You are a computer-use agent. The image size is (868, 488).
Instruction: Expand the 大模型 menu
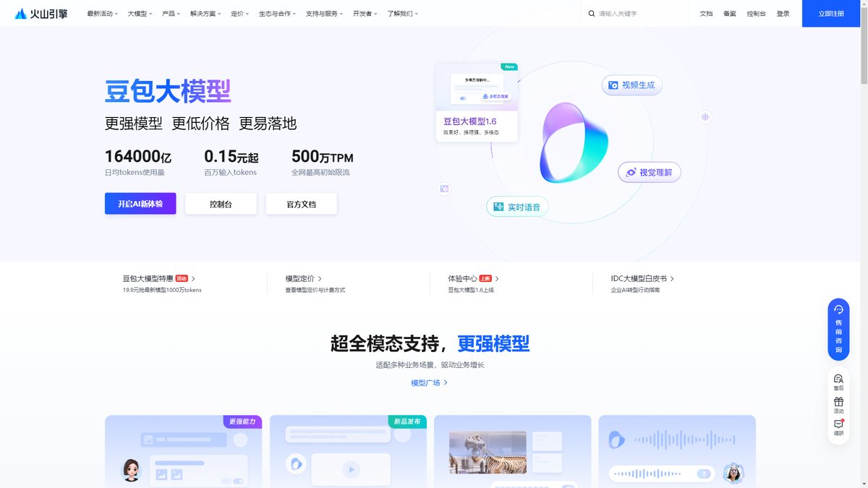140,14
